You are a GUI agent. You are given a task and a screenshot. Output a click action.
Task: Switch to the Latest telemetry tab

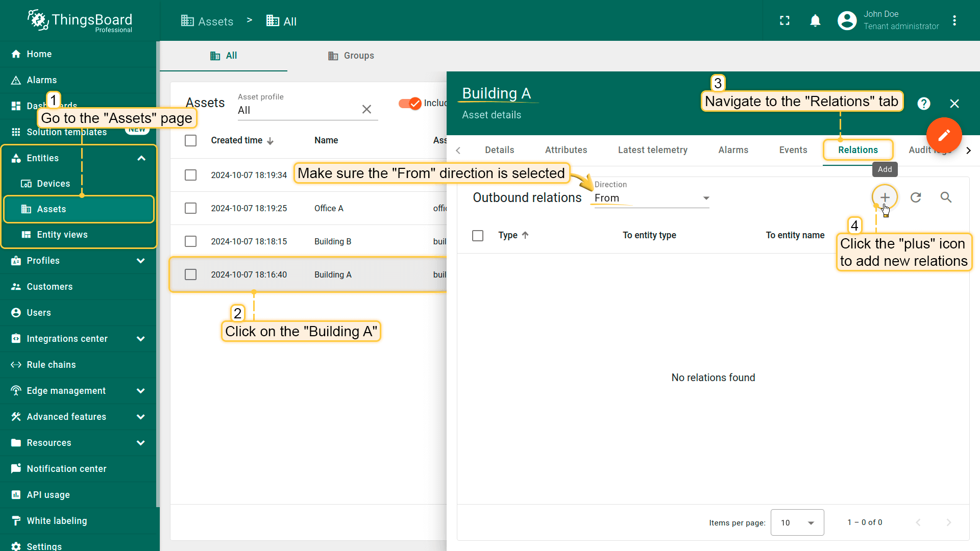[652, 150]
